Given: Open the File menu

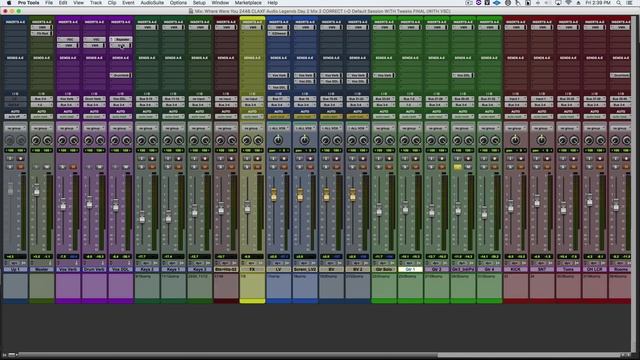Looking at the screenshot, I should pyautogui.click(x=49, y=3).
